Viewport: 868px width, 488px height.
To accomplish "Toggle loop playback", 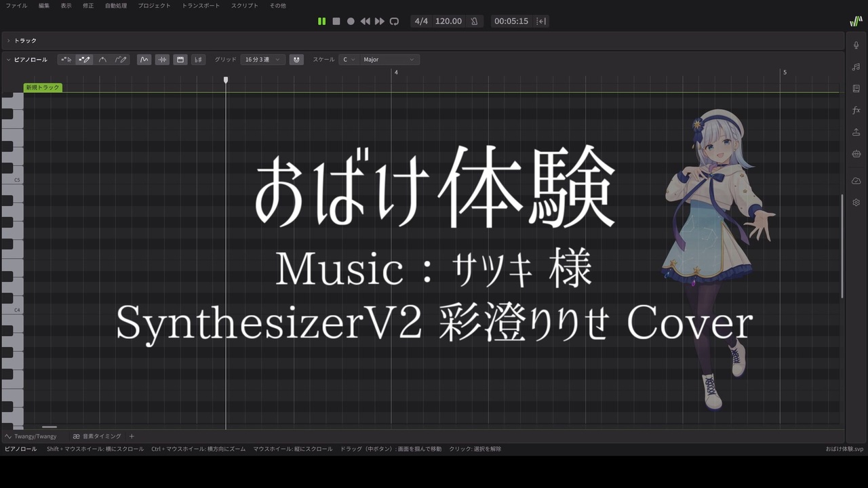I will pyautogui.click(x=394, y=21).
